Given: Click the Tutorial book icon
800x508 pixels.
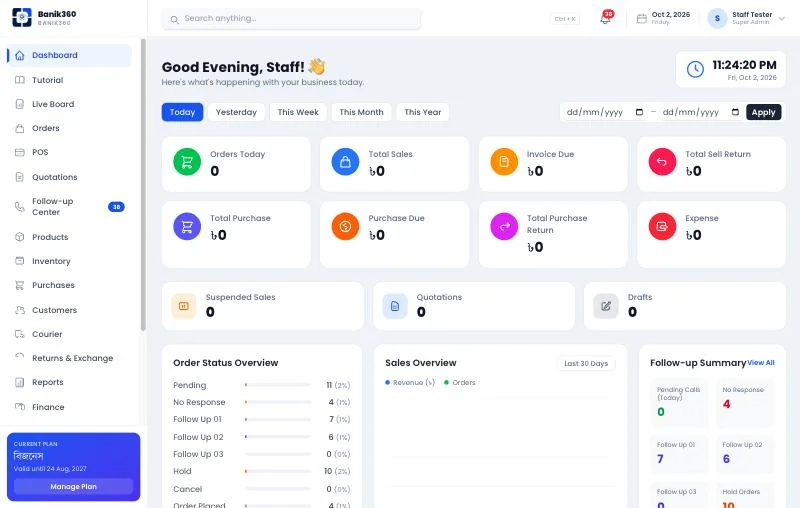Looking at the screenshot, I should tap(20, 80).
